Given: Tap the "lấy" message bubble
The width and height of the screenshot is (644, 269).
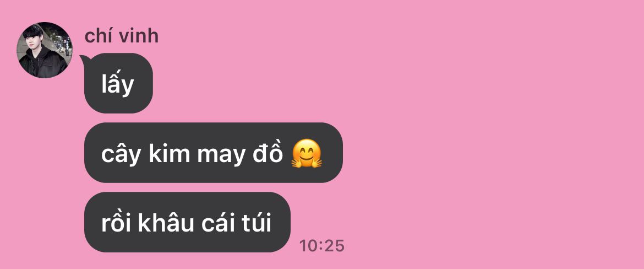Looking at the screenshot, I should [x=118, y=83].
